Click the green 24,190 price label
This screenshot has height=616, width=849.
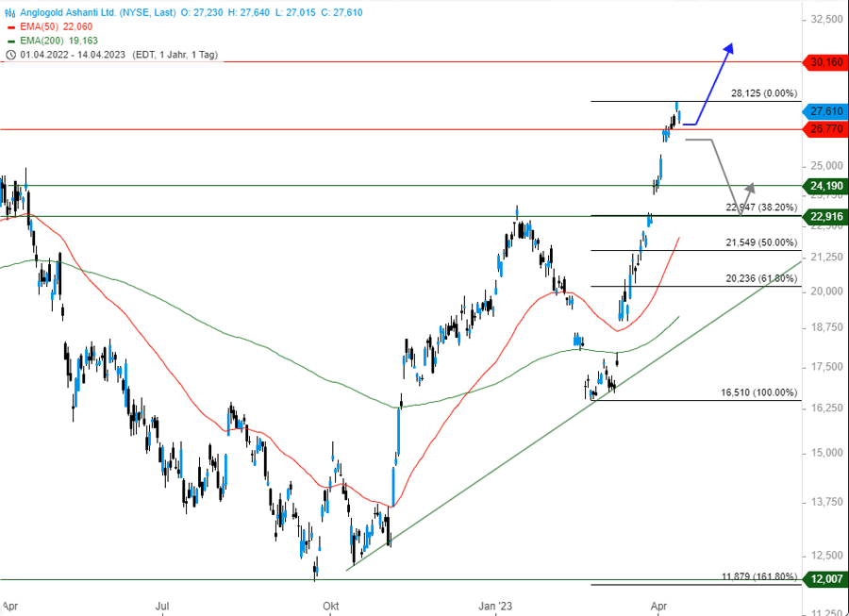(x=826, y=186)
